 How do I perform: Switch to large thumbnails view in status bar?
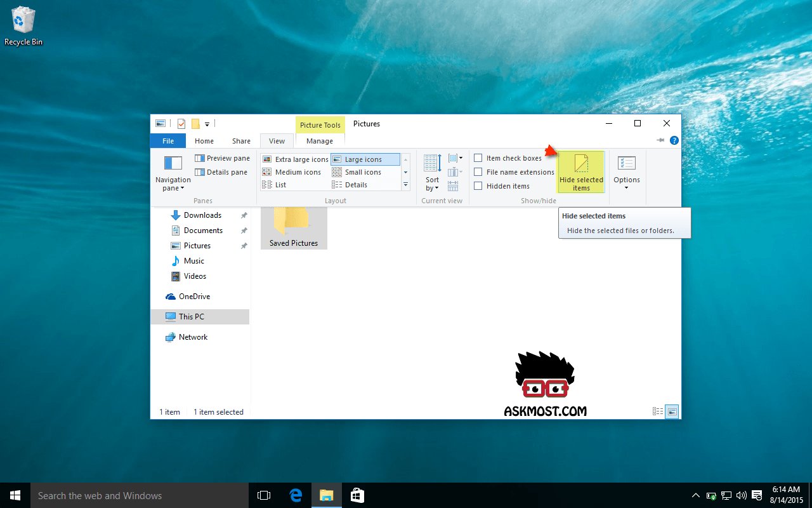pos(672,411)
